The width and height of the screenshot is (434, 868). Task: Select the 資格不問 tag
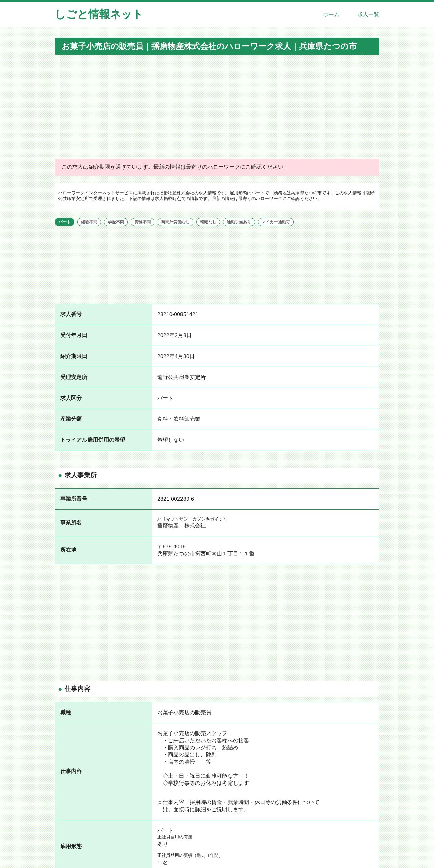(143, 222)
